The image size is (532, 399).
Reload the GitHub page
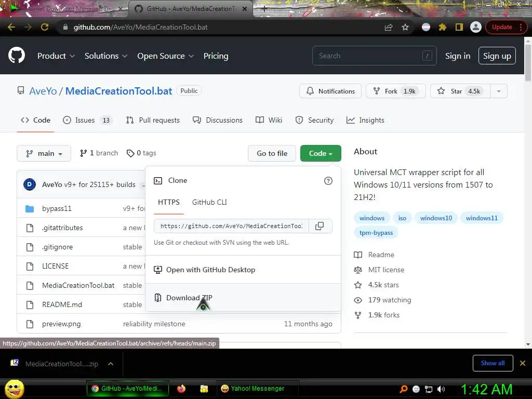(45, 27)
